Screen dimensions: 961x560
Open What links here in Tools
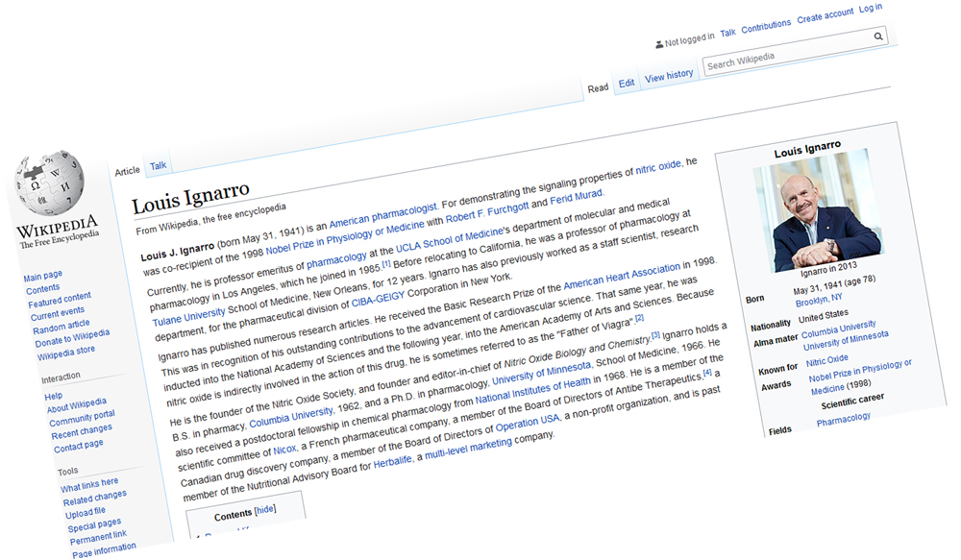pos(89,484)
